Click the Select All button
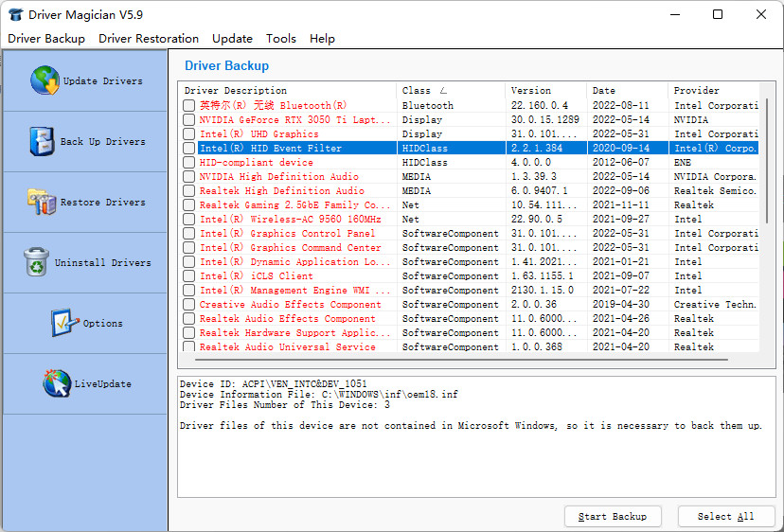The image size is (784, 532). pos(725,517)
